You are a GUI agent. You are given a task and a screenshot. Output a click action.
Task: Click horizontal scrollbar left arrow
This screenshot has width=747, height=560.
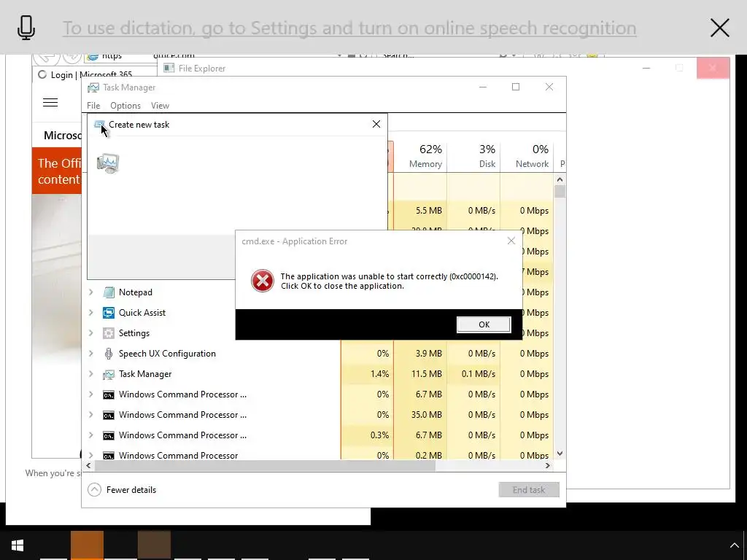[x=88, y=466]
